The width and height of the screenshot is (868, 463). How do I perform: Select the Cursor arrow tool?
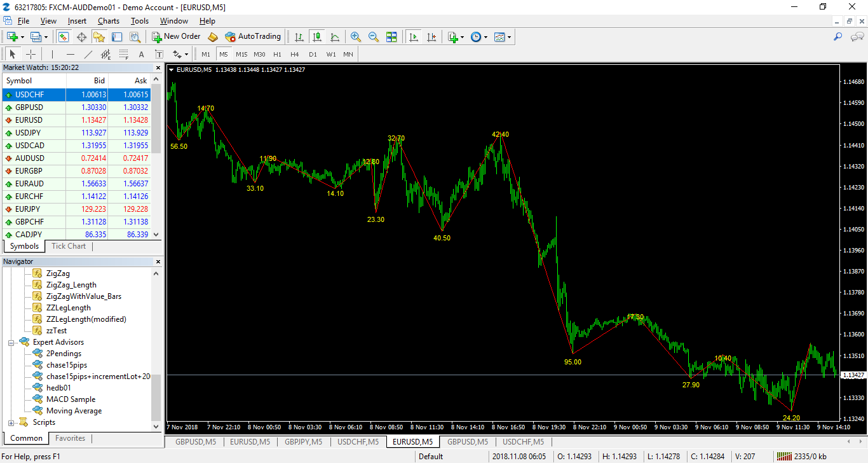point(13,54)
